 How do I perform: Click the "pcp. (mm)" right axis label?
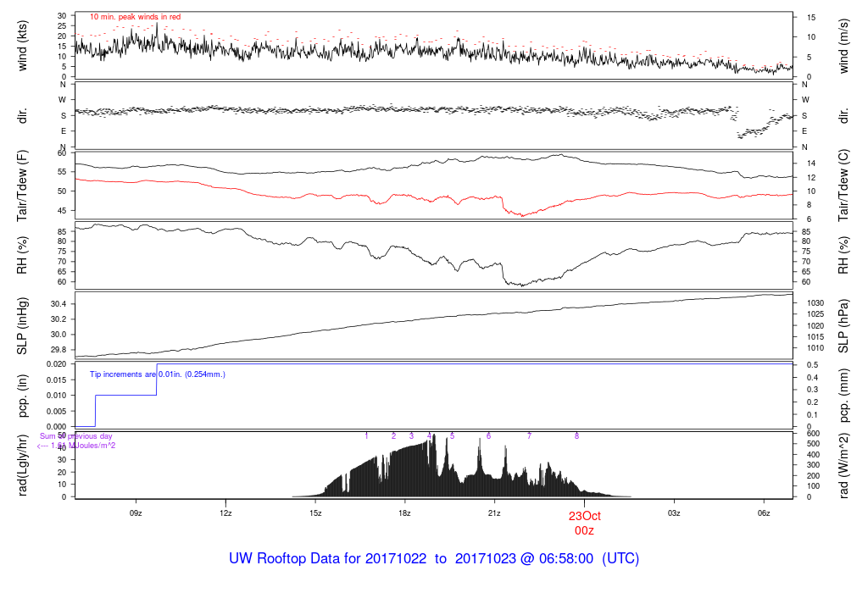(843, 396)
